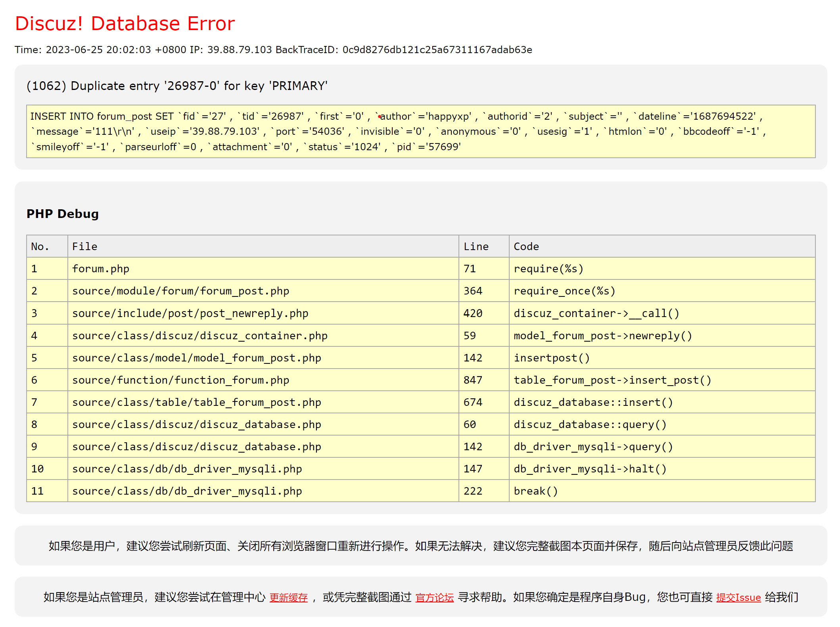The width and height of the screenshot is (840, 627).
Task: Click the db_driver_mysqli->halt() code cell
Action: coord(590,469)
